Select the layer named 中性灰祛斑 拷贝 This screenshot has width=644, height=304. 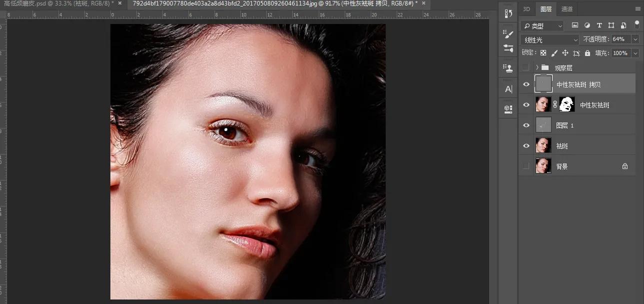coord(579,84)
